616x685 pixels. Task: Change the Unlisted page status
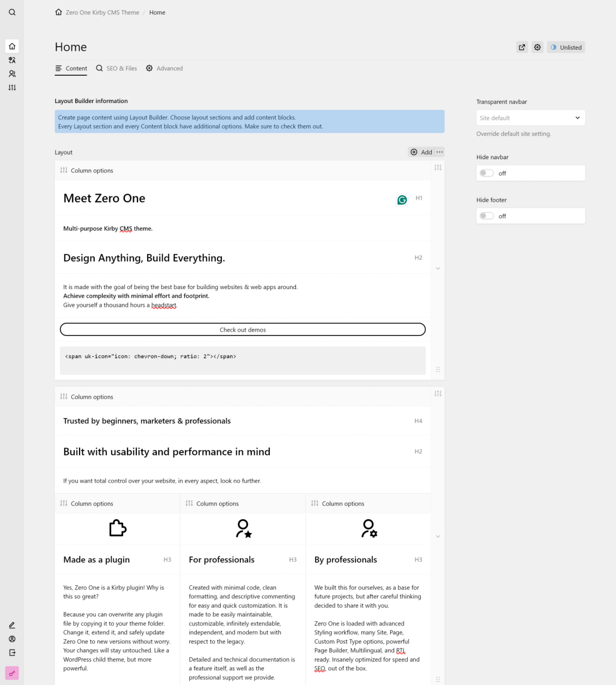pos(566,47)
